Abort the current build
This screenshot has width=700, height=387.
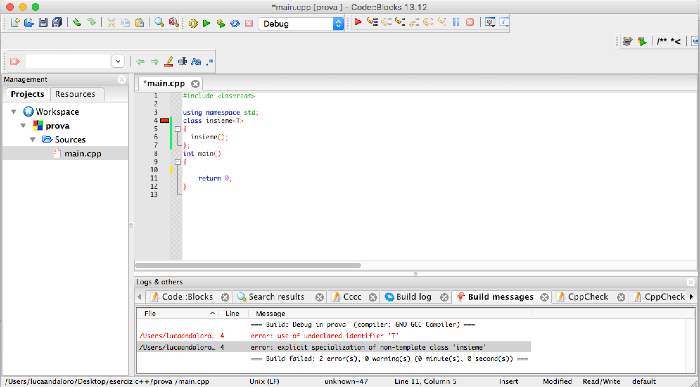coord(249,23)
